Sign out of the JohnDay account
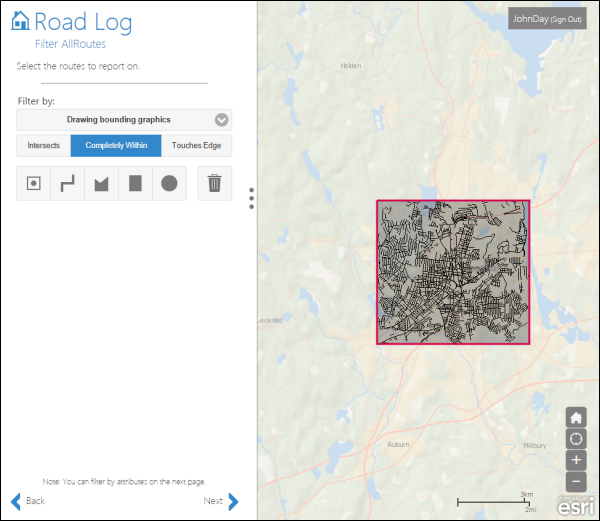Viewport: 600px width, 521px height. pos(567,19)
